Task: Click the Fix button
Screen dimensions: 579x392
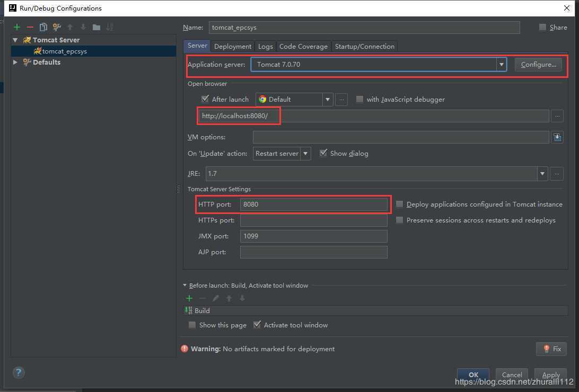Action: (551, 349)
